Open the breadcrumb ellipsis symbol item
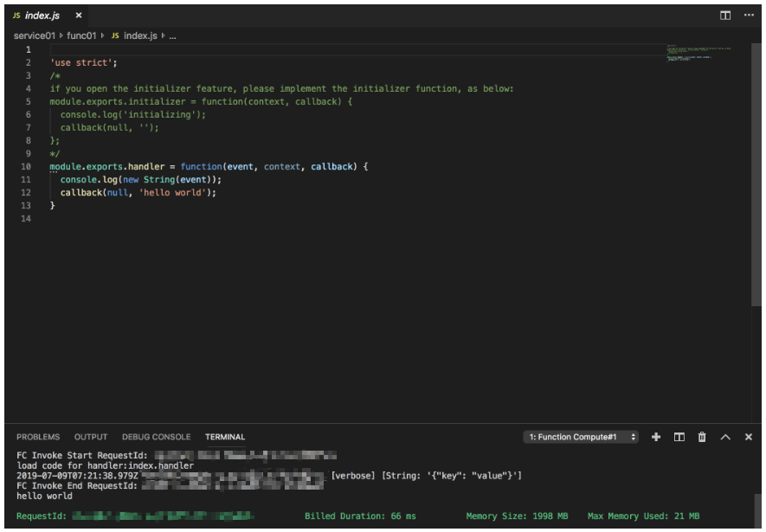The height and width of the screenshot is (532, 766). [x=172, y=36]
